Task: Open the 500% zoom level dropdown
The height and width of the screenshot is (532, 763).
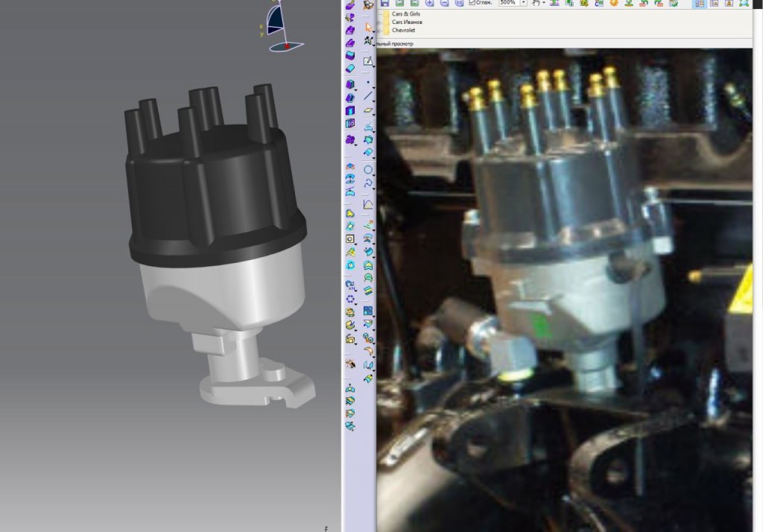Action: [524, 4]
